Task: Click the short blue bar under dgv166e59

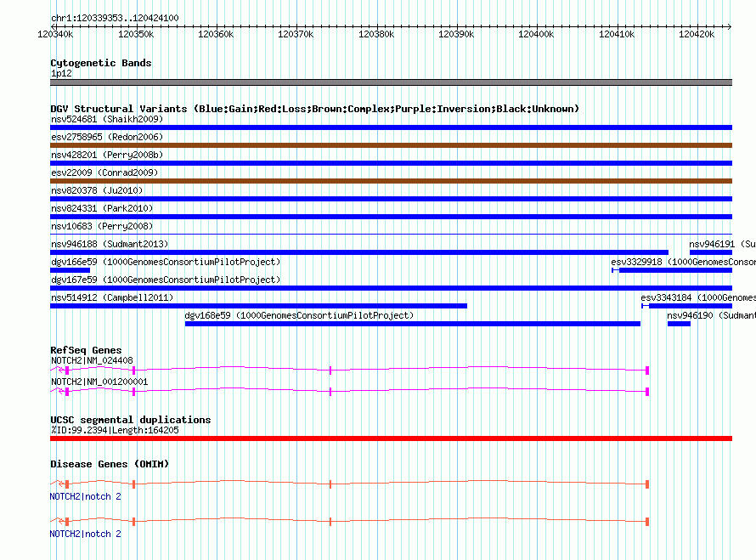Action: click(x=70, y=270)
